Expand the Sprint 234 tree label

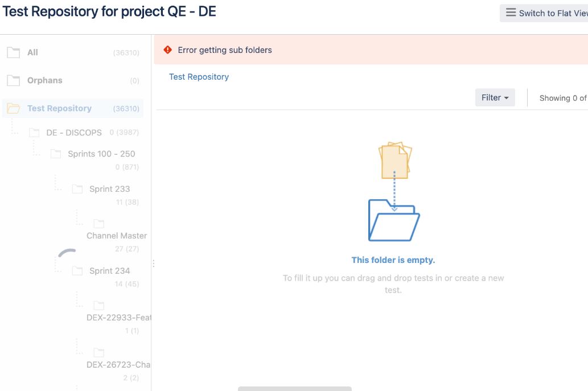[109, 271]
